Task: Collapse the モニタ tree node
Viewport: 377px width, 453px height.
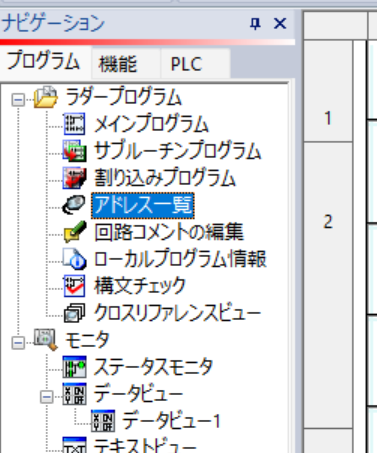Action: (x=18, y=343)
